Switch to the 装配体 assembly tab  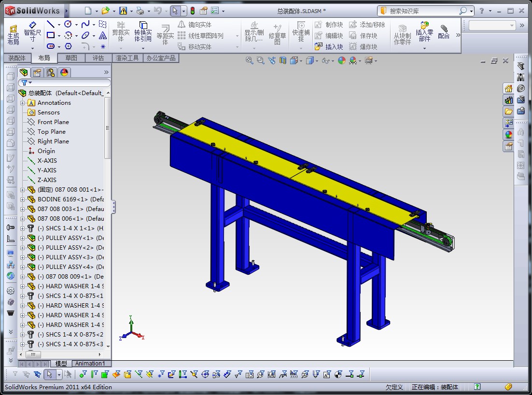[x=17, y=58]
